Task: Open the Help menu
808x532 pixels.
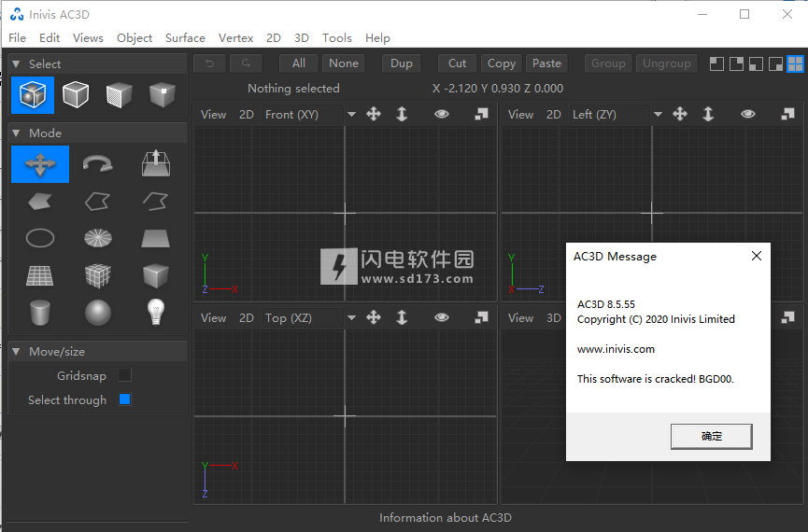Action: tap(377, 38)
